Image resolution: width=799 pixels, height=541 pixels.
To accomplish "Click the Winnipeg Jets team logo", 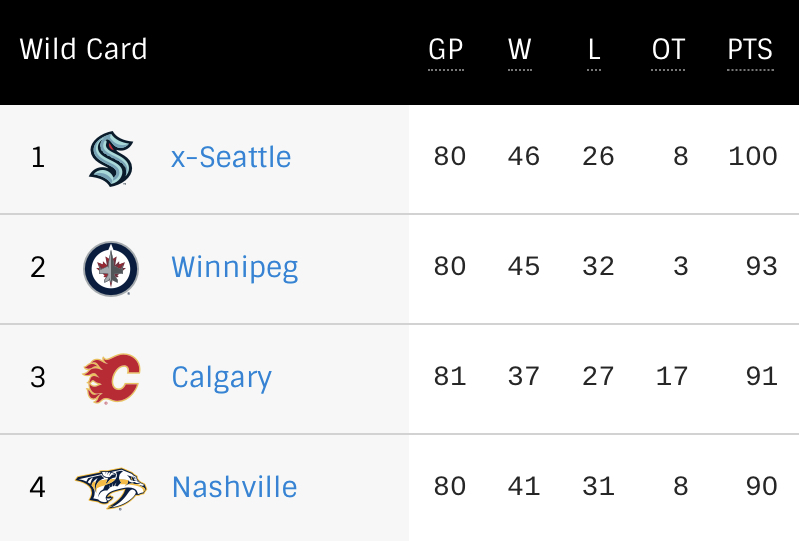I will [111, 268].
